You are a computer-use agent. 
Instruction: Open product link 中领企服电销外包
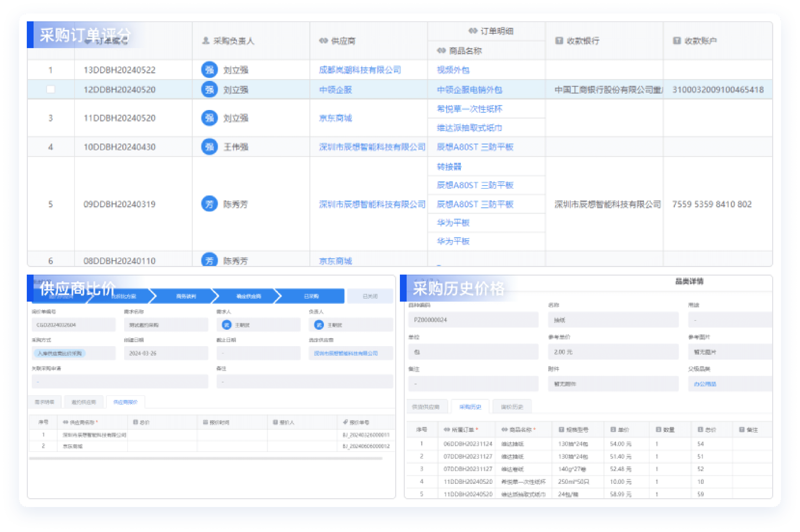469,89
